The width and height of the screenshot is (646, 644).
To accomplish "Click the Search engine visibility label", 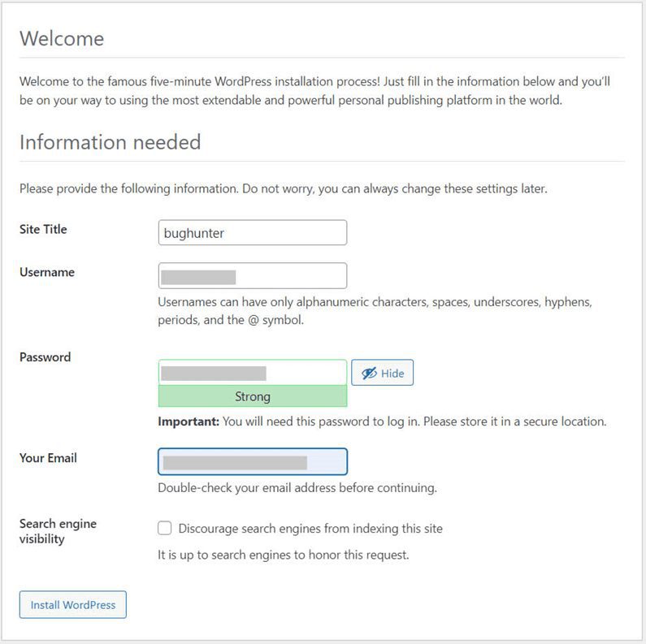I will pos(58,531).
